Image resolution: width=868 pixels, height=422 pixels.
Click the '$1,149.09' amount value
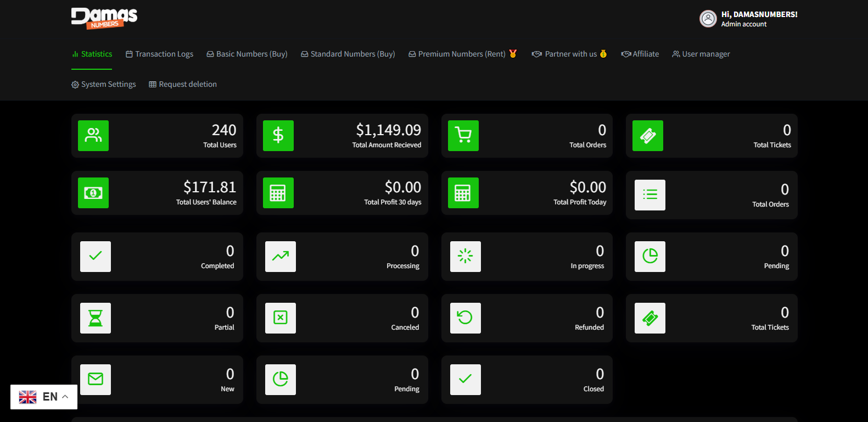click(x=388, y=130)
